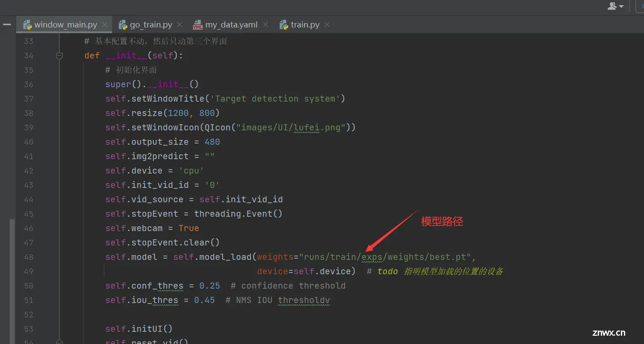This screenshot has width=644, height=344.
Task: Hide the tool window with the minus icon
Action: [x=7, y=24]
